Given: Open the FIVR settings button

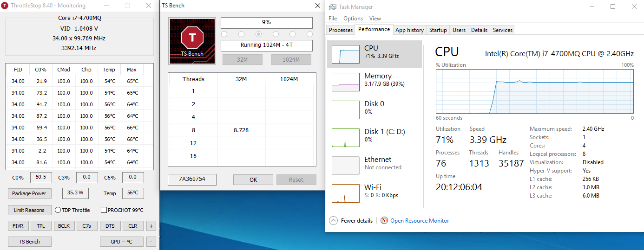Looking at the screenshot, I should pos(18,226).
